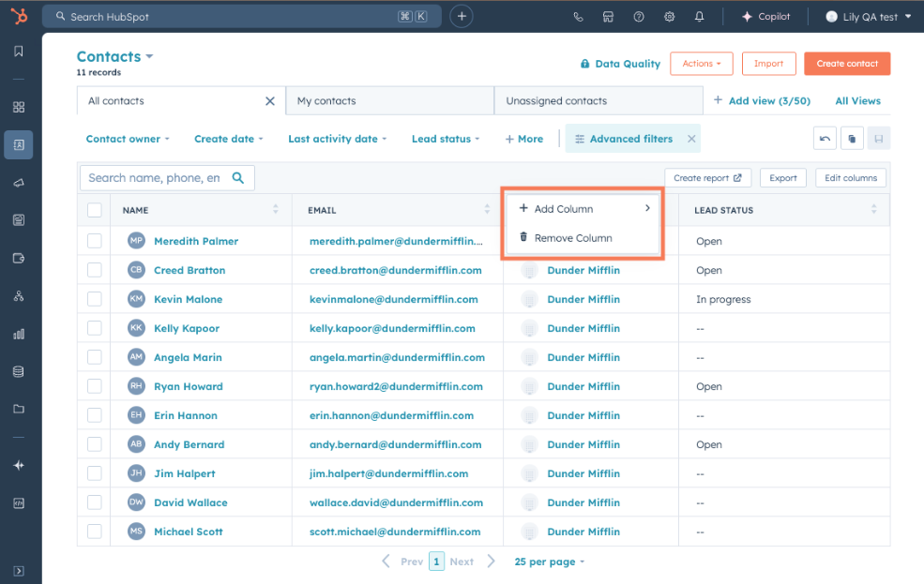Focus the search name, phone, email field
This screenshot has width=924, height=584.
[x=167, y=178]
